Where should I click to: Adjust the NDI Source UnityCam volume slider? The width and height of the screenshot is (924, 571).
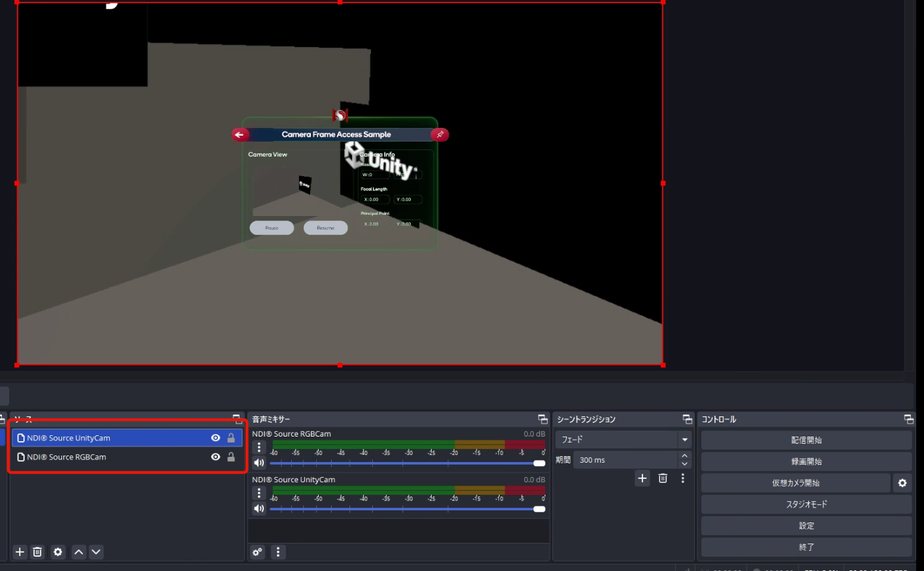tap(539, 509)
